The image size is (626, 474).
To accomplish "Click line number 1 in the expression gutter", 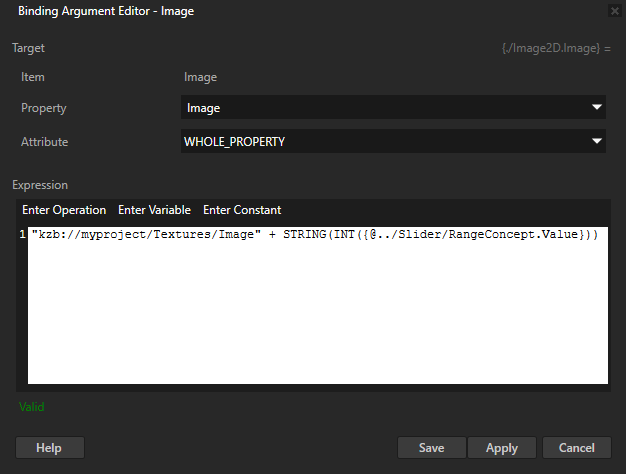I will pyautogui.click(x=22, y=234).
